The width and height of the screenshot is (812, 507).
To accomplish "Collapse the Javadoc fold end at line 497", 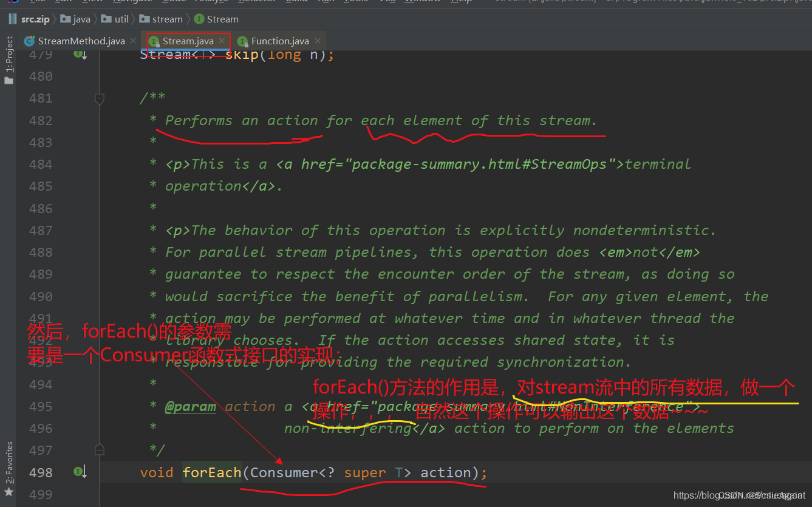I will [100, 450].
